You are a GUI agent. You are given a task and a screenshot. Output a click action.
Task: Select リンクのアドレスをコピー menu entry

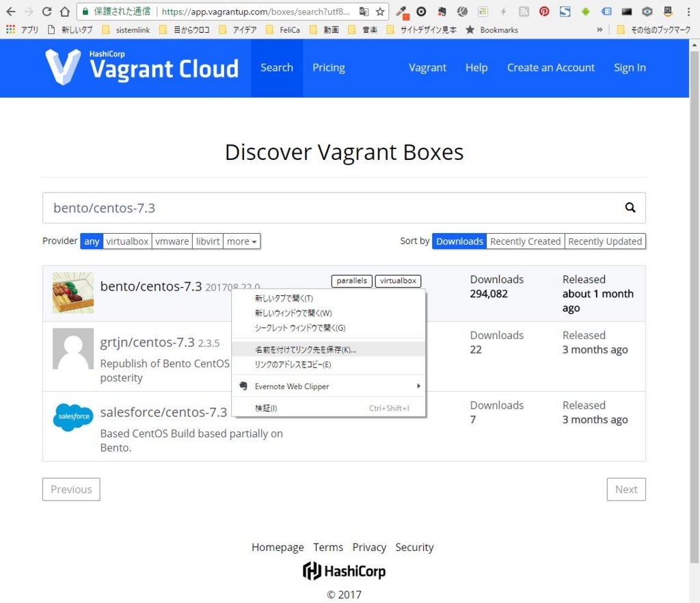tap(329, 364)
